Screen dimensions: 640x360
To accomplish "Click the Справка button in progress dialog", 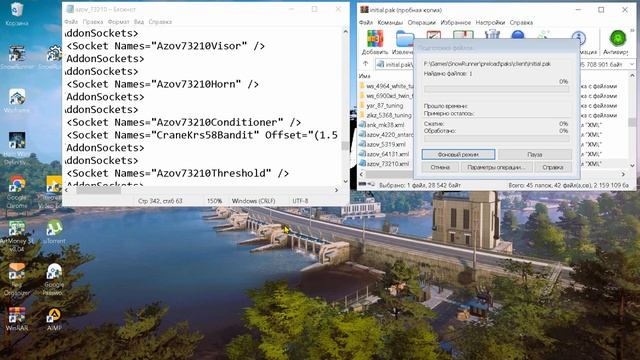I will click(553, 167).
